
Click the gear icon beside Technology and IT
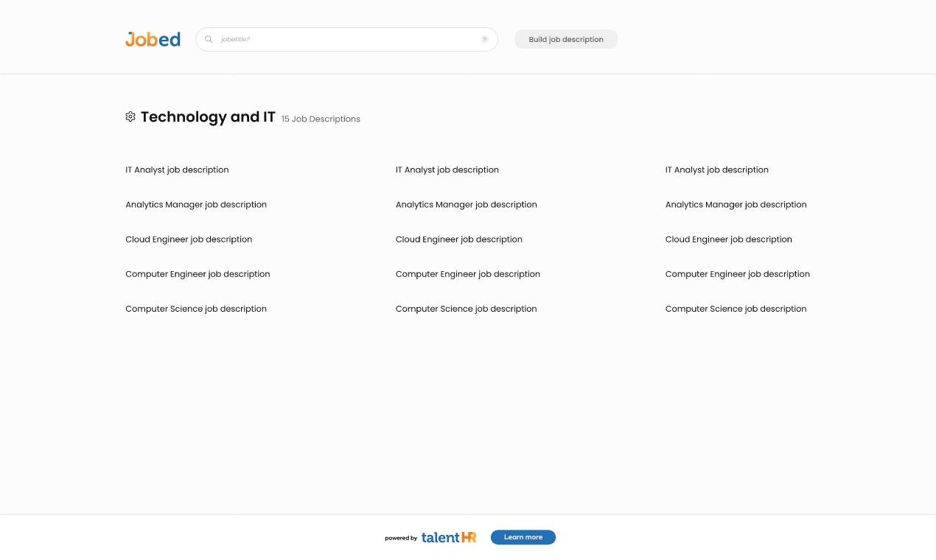tap(130, 116)
